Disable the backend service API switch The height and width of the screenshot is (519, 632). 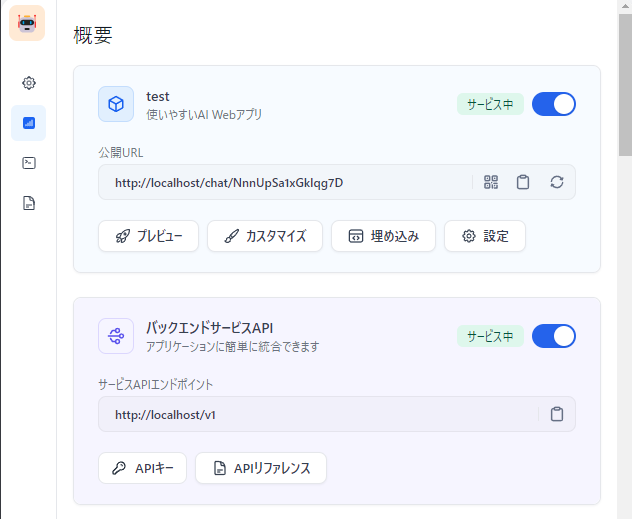click(554, 336)
